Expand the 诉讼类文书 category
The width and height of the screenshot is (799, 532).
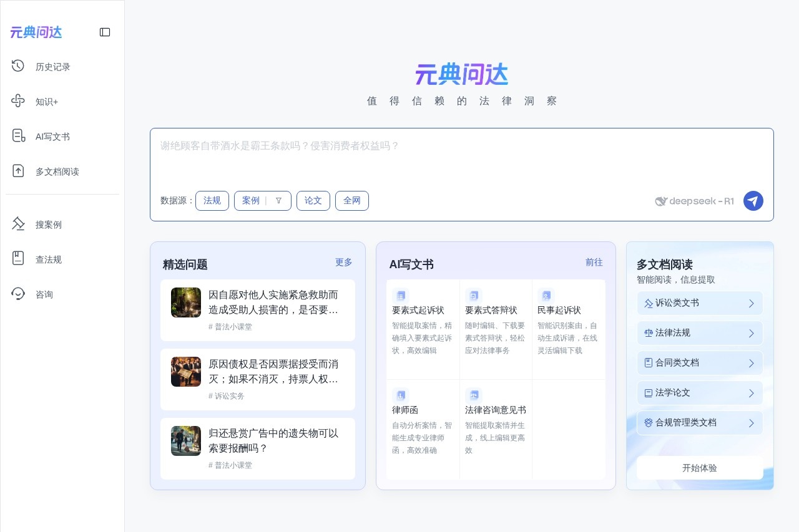(x=752, y=303)
